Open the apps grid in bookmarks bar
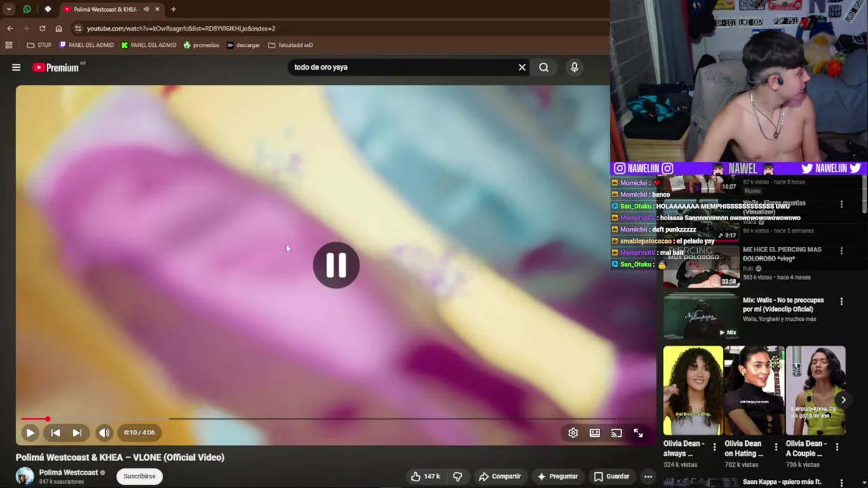Screen dimensions: 868x488 [x=9, y=45]
